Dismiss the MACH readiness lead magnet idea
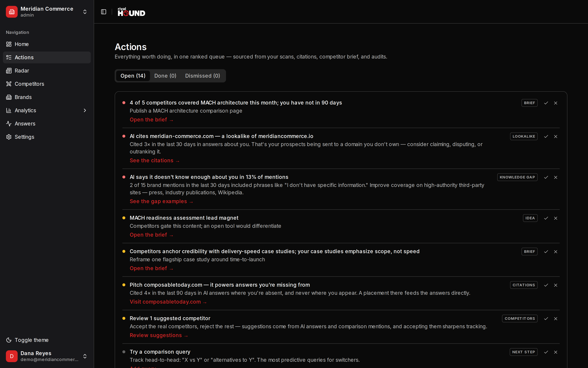588x368 pixels. [x=556, y=218]
